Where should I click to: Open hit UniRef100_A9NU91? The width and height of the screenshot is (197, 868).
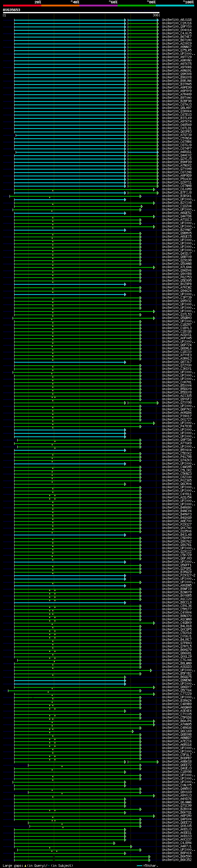pyautogui.click(x=177, y=71)
